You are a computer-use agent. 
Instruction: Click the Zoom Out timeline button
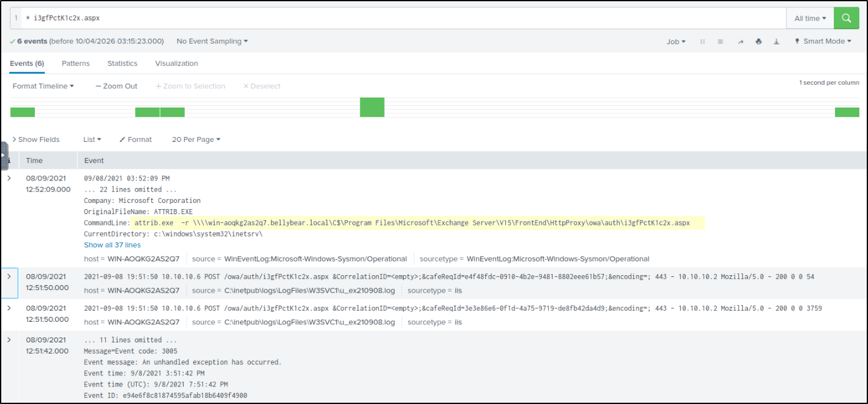pyautogui.click(x=116, y=87)
